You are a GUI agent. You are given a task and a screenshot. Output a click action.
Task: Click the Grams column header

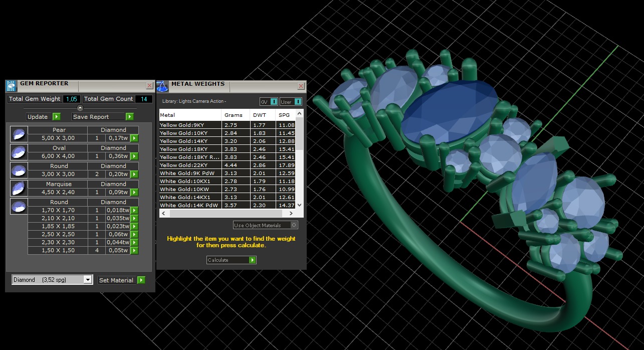(x=236, y=115)
